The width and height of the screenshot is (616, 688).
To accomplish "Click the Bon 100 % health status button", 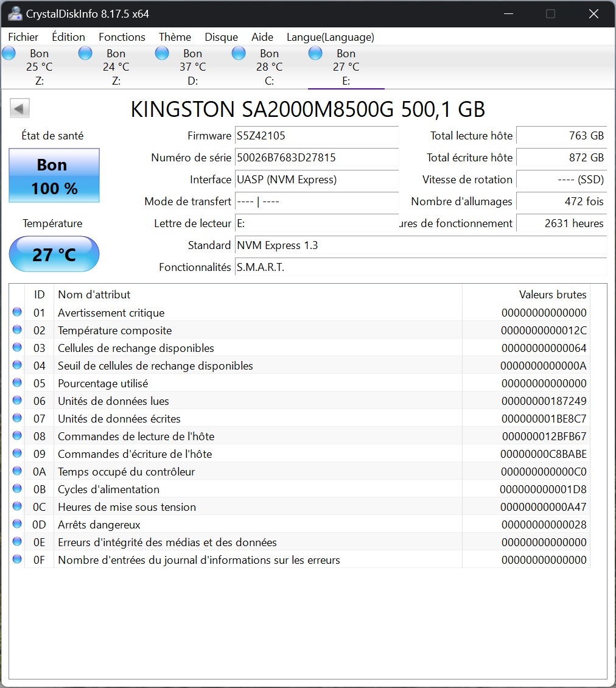I will click(x=54, y=175).
